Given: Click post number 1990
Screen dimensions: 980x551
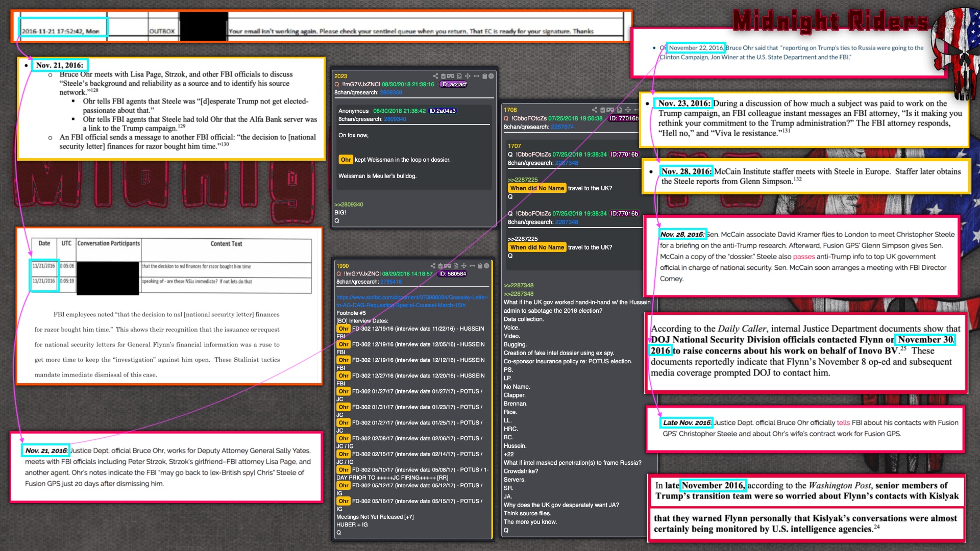Looking at the screenshot, I should (x=342, y=266).
